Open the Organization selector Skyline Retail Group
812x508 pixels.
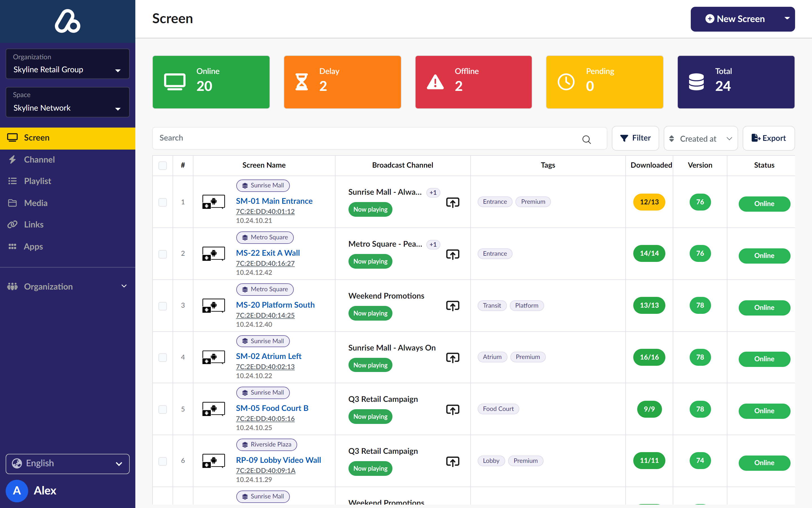point(67,64)
